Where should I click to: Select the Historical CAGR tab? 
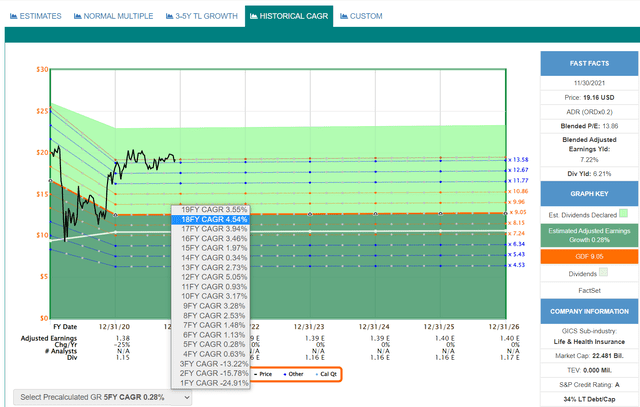click(x=289, y=16)
